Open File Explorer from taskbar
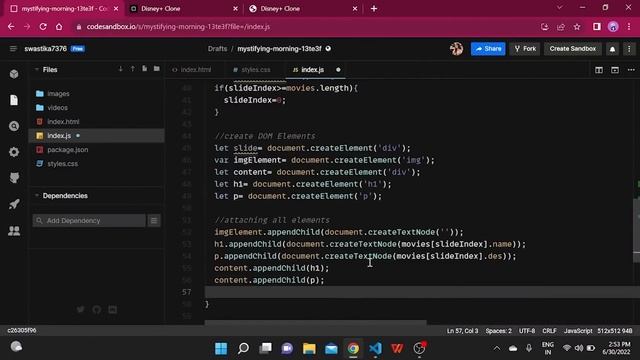 tap(309, 349)
